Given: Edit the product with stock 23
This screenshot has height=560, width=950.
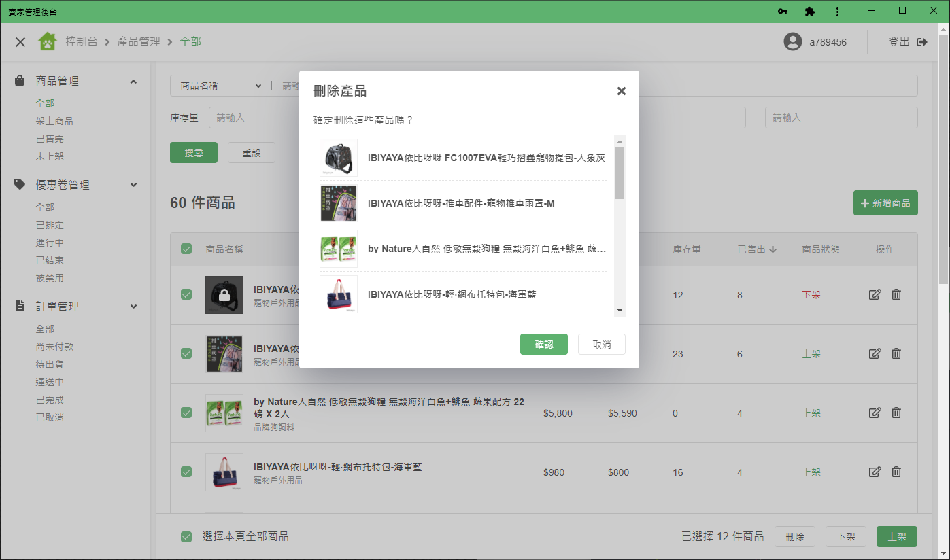Looking at the screenshot, I should (875, 353).
